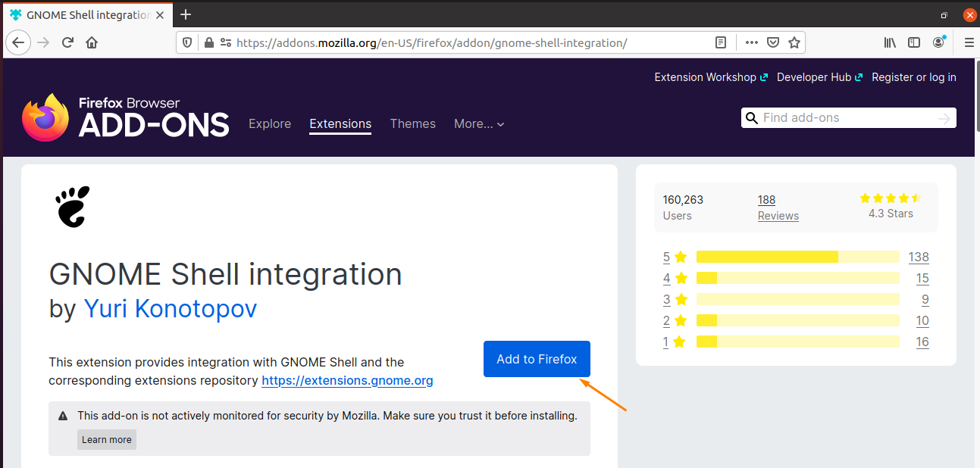Toggle reader view icon

click(721, 43)
